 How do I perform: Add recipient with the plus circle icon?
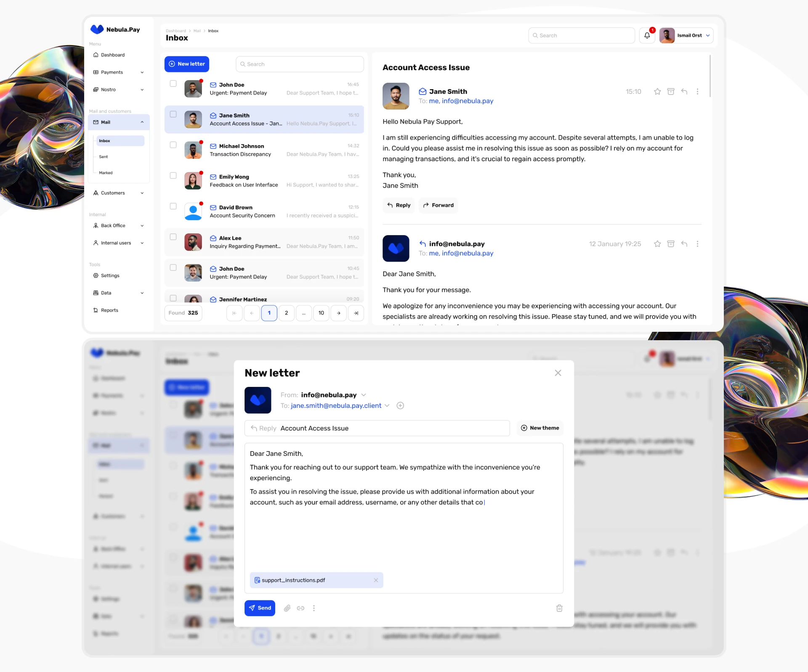click(400, 406)
